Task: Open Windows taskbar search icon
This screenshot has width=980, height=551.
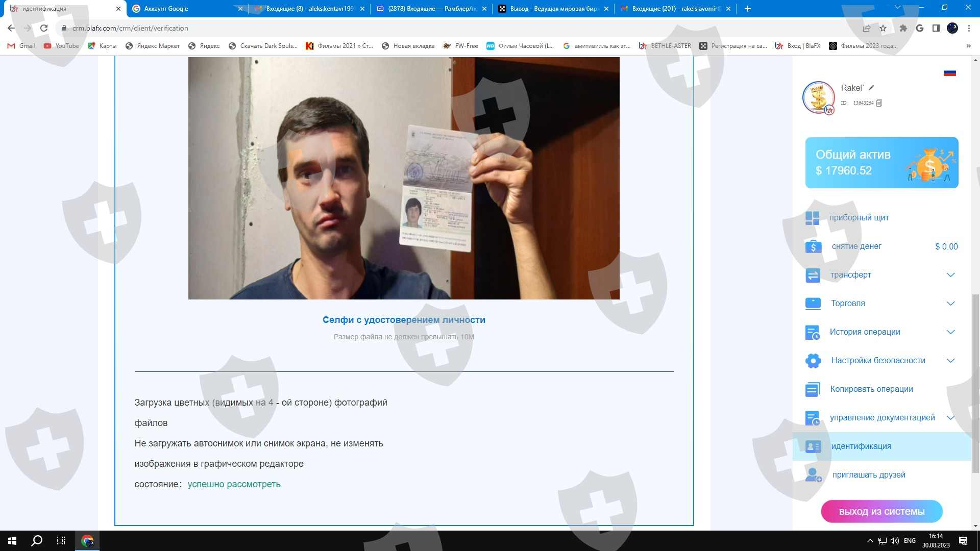Action: click(37, 541)
